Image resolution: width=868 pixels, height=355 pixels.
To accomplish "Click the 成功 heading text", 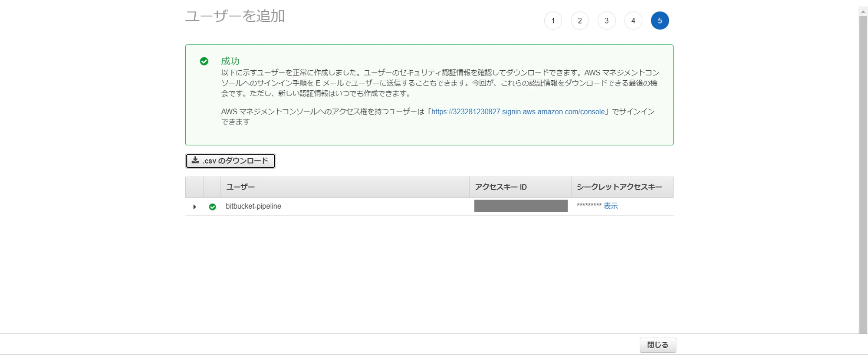I will 230,61.
